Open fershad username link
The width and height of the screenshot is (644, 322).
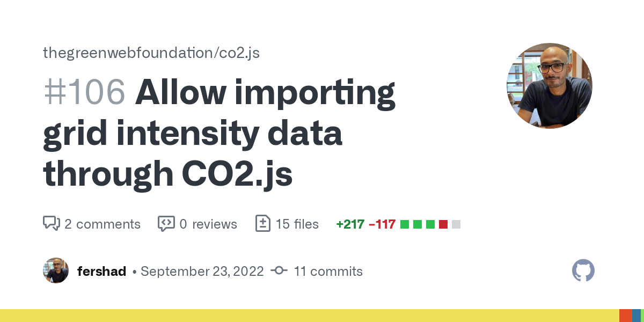[101, 271]
